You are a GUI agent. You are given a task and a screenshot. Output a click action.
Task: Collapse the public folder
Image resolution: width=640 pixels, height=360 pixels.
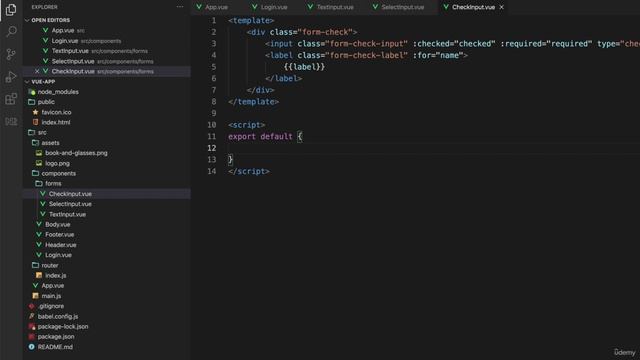click(46, 102)
